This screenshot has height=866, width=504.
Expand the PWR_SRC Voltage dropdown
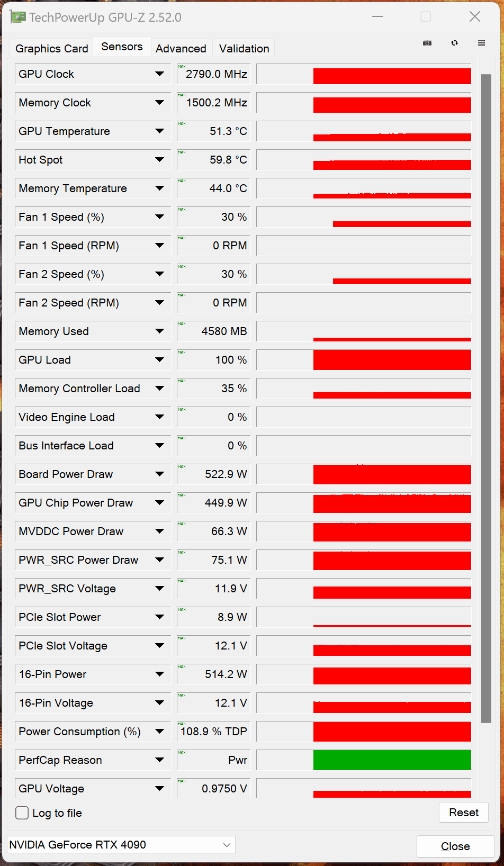coord(159,589)
